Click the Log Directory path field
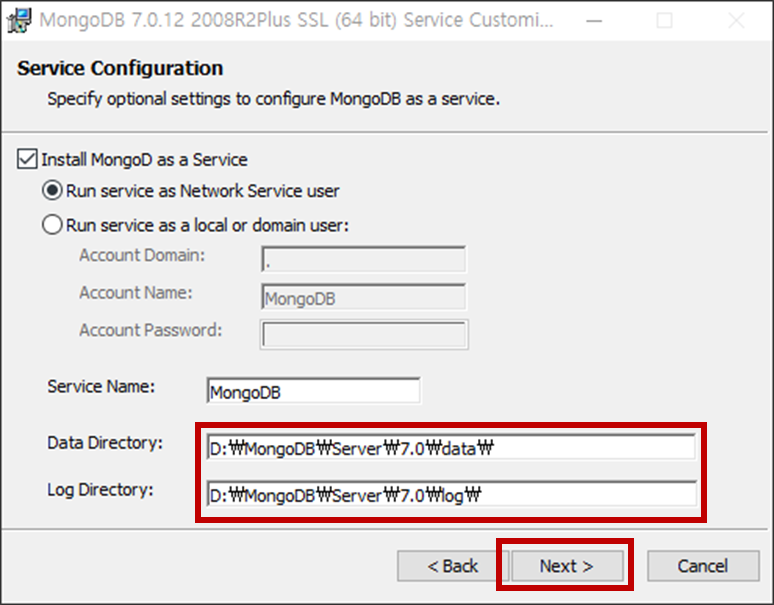The image size is (774, 605). coord(451,494)
